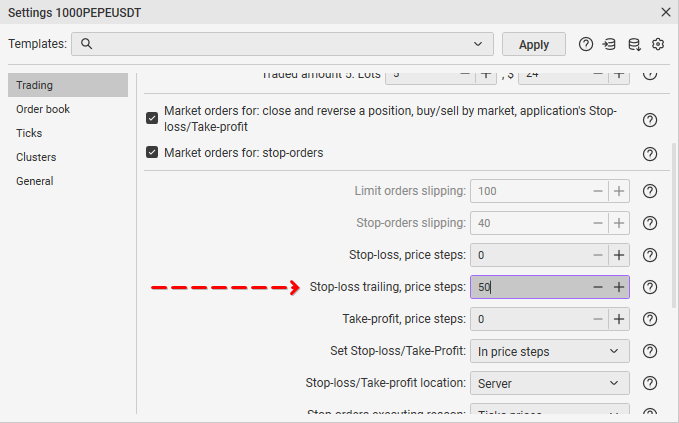Select the Trading settings tab
Image resolution: width=679 pixels, height=423 pixels.
[68, 85]
